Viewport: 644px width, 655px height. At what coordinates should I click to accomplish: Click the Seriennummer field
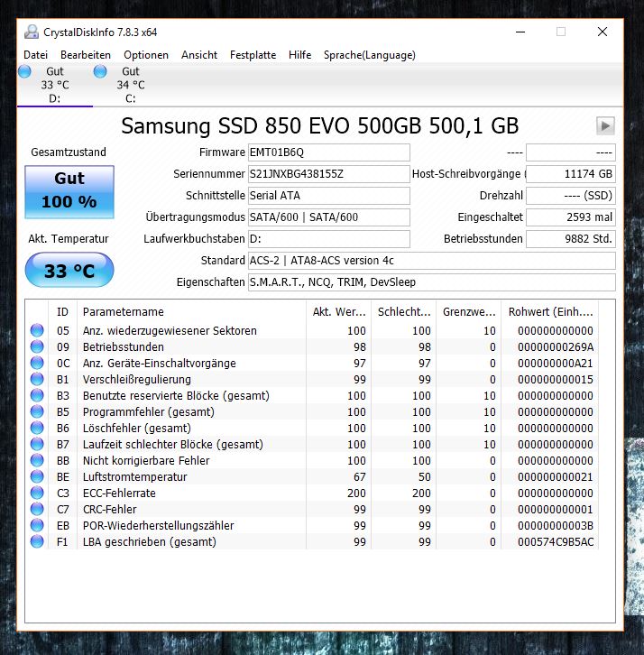pyautogui.click(x=329, y=174)
